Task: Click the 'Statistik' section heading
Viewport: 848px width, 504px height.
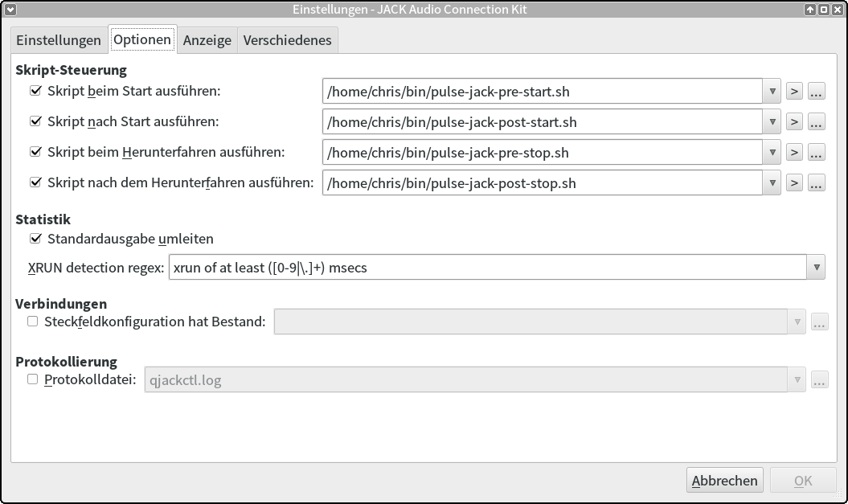Action: click(43, 219)
